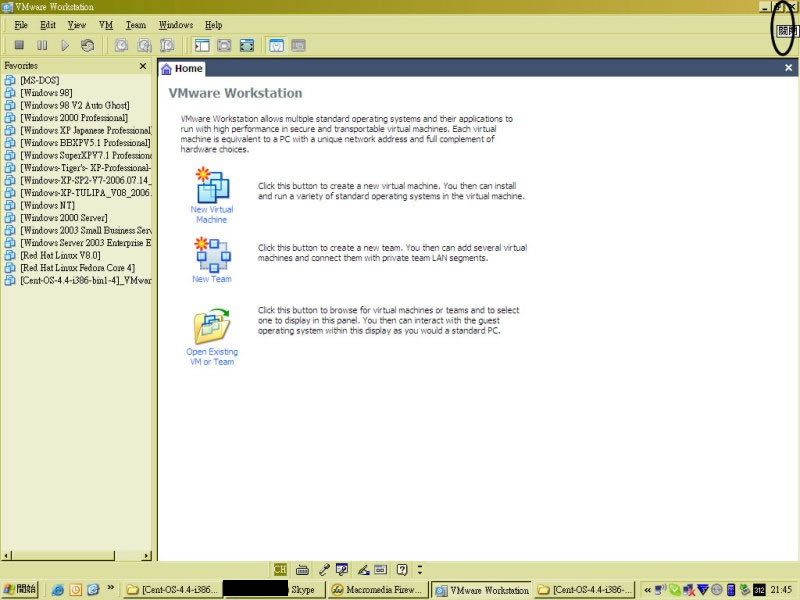Select [MS-DOS] in Favorites
The height and width of the screenshot is (600, 800).
(40, 80)
